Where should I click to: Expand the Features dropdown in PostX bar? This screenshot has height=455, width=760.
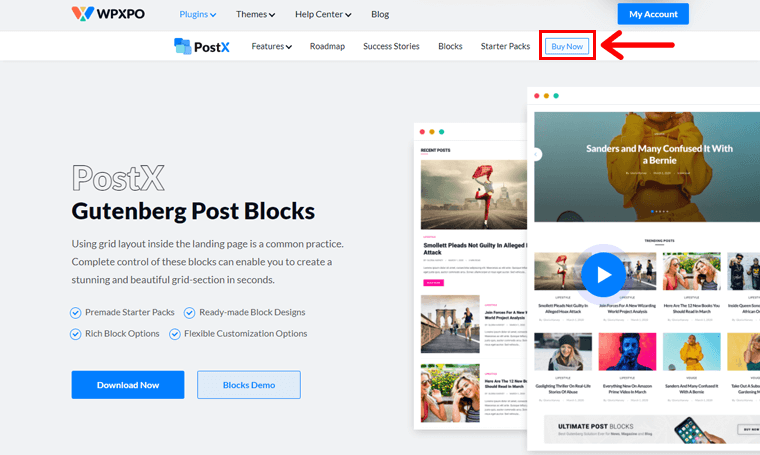point(271,47)
